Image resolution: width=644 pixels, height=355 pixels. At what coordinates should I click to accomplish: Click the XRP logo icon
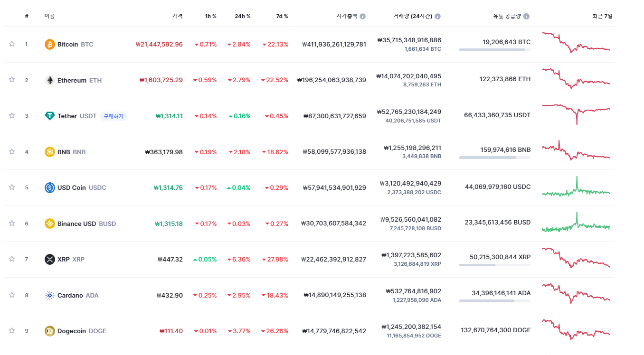[x=50, y=259]
